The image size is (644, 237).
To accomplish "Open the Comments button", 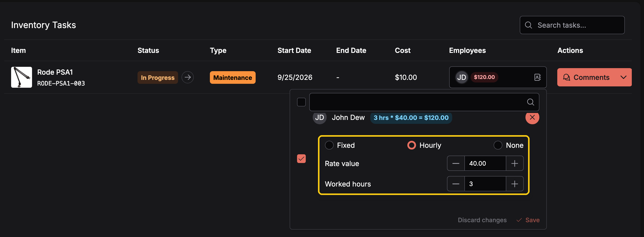I will (x=586, y=77).
